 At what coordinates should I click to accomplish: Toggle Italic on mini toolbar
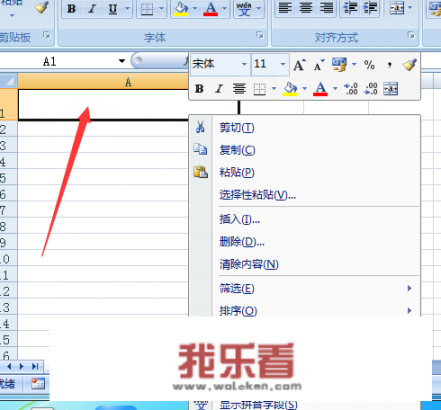(219, 89)
